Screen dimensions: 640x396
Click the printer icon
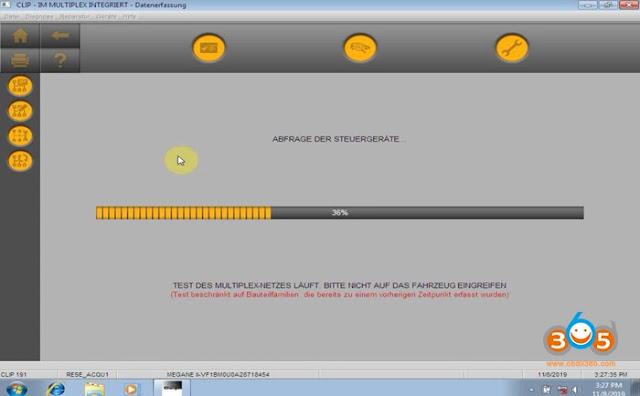(x=20, y=60)
